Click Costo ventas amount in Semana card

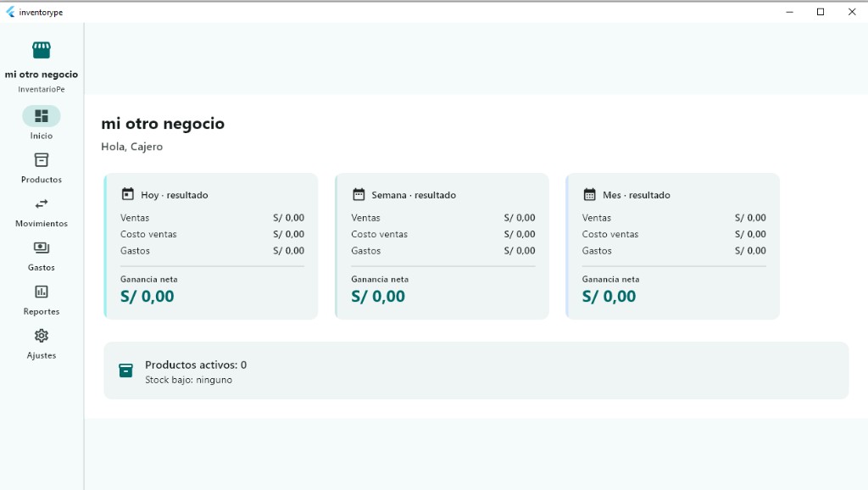pos(520,234)
